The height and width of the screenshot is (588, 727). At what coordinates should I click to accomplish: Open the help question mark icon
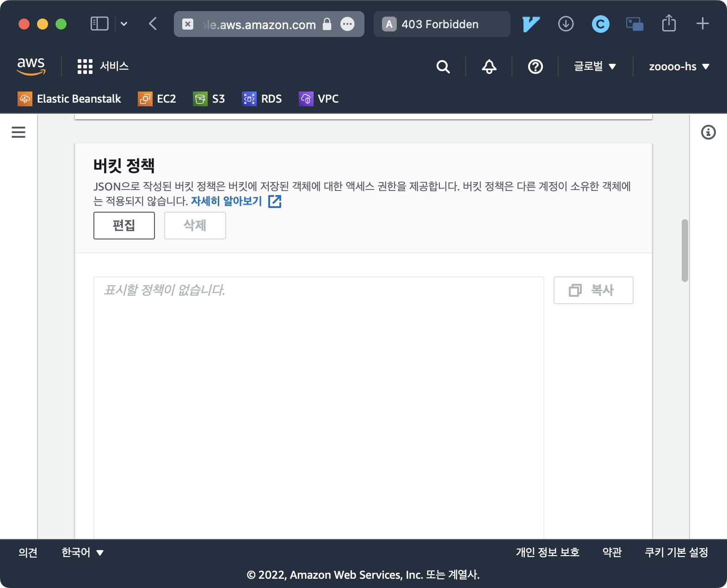[x=535, y=67]
